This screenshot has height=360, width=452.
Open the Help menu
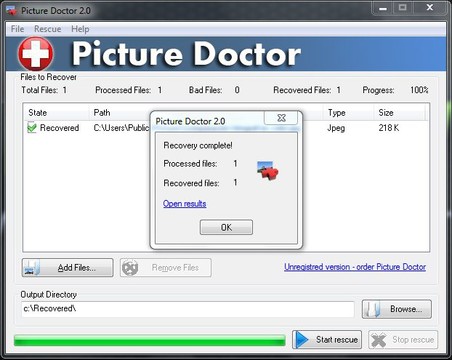pyautogui.click(x=80, y=29)
